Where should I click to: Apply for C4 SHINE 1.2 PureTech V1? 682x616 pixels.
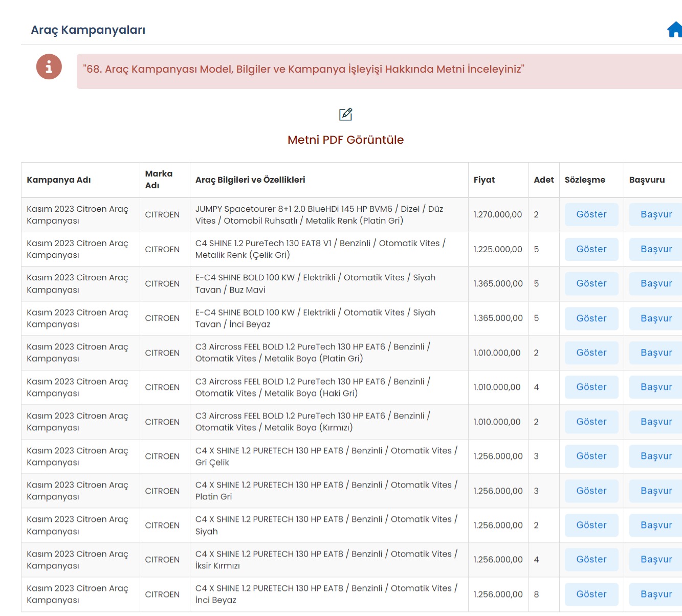[656, 249]
